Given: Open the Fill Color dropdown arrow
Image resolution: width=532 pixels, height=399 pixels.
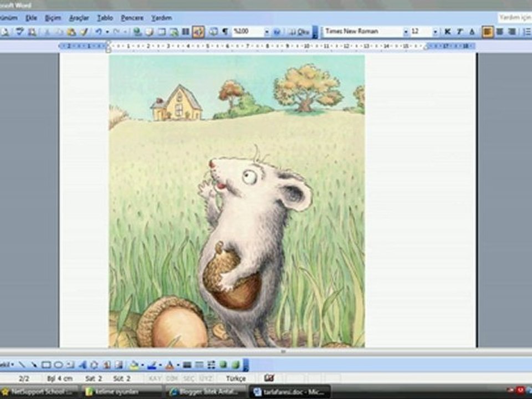Looking at the screenshot, I should [x=142, y=365].
